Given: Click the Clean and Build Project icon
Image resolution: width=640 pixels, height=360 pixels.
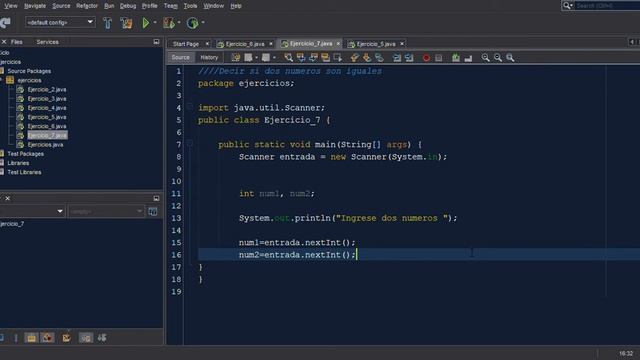Looking at the screenshot, I should 126,23.
